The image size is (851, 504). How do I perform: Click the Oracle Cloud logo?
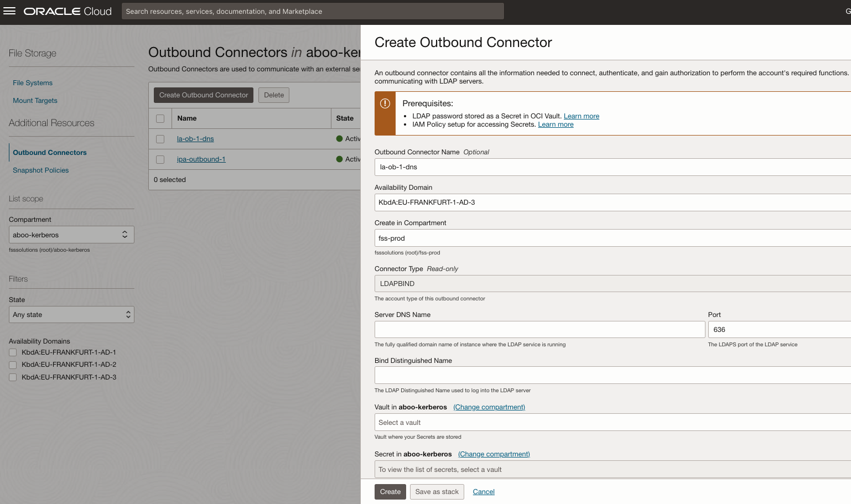66,11
